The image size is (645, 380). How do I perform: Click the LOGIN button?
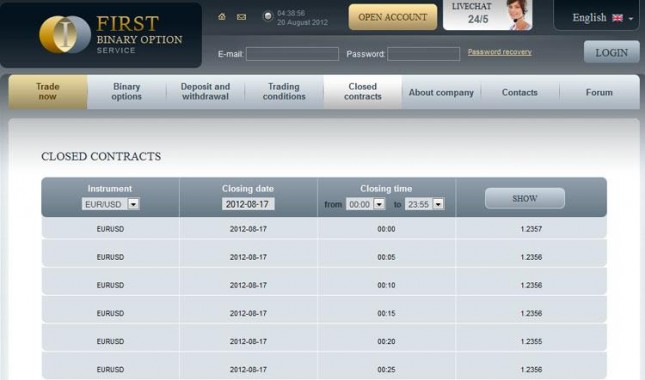(x=611, y=52)
